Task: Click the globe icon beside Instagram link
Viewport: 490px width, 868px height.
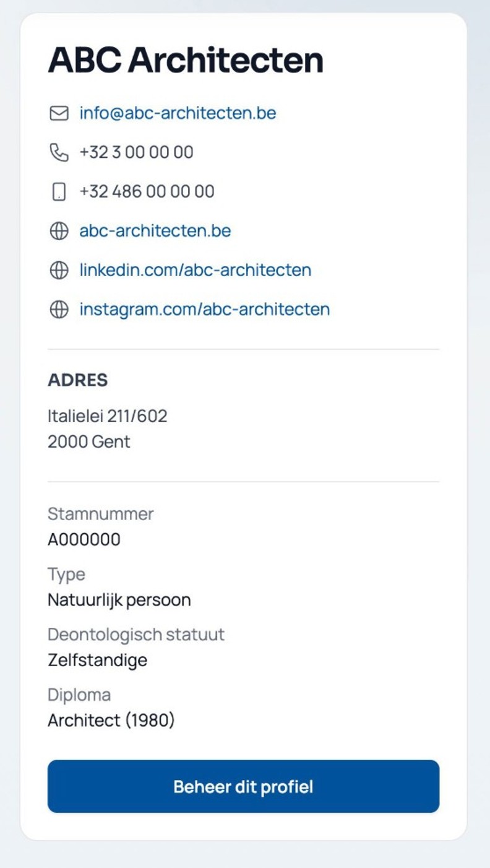Action: point(59,310)
